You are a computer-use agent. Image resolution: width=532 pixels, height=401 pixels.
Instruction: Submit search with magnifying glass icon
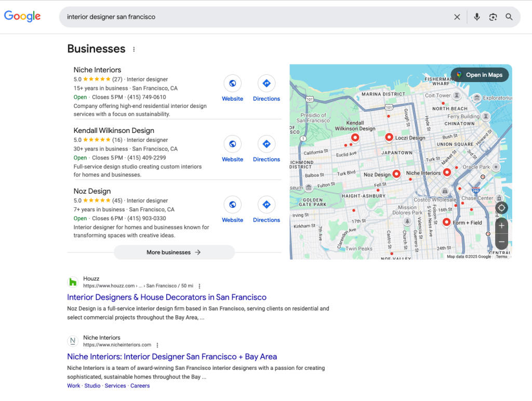(x=509, y=17)
